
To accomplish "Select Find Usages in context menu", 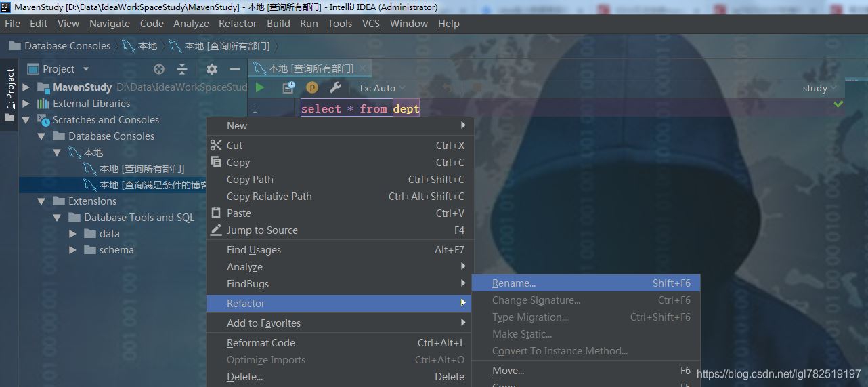I will coord(339,250).
